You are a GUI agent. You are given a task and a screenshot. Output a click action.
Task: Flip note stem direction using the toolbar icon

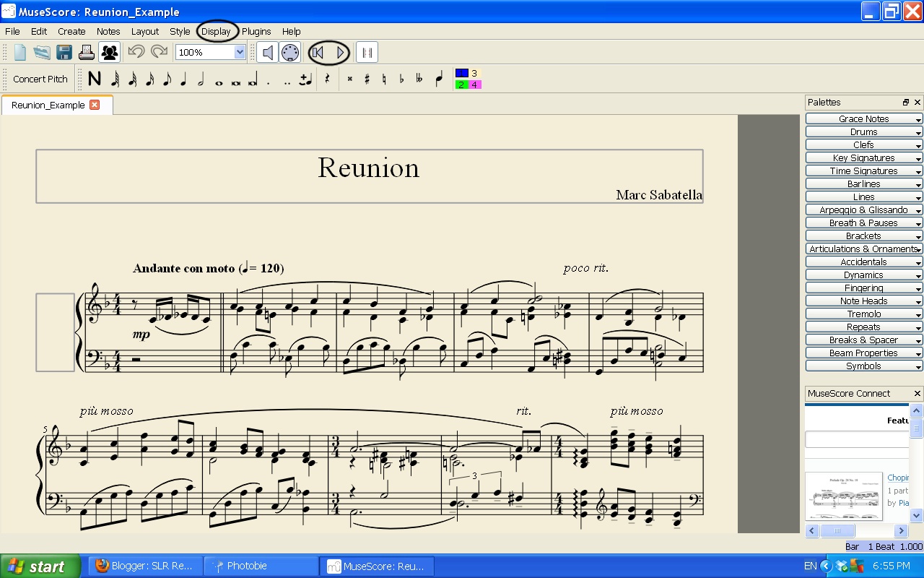[438, 79]
